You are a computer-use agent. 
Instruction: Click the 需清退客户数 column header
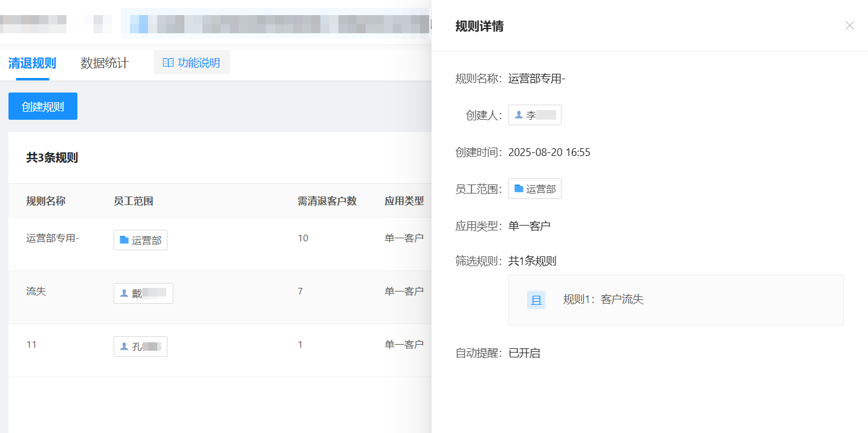click(327, 201)
